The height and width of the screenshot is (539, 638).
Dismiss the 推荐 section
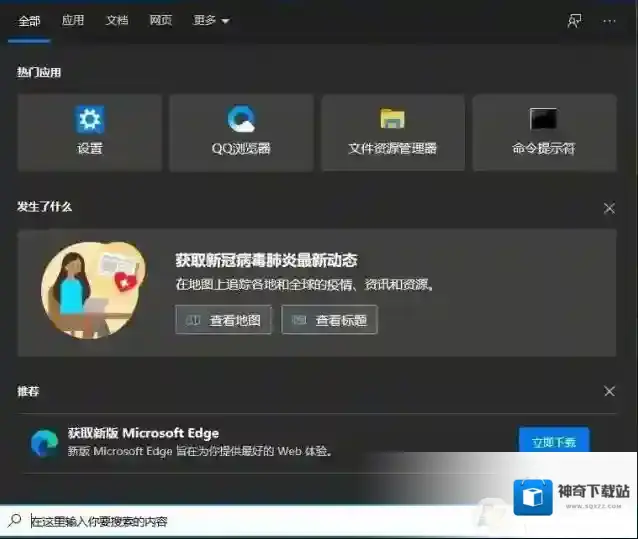609,391
